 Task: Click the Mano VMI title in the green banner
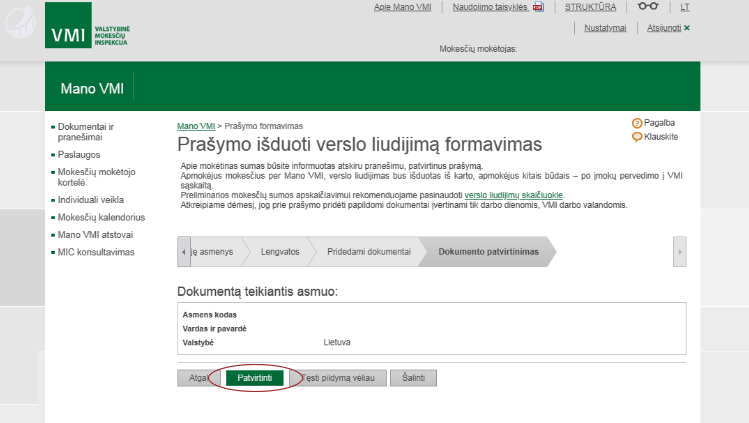point(92,88)
